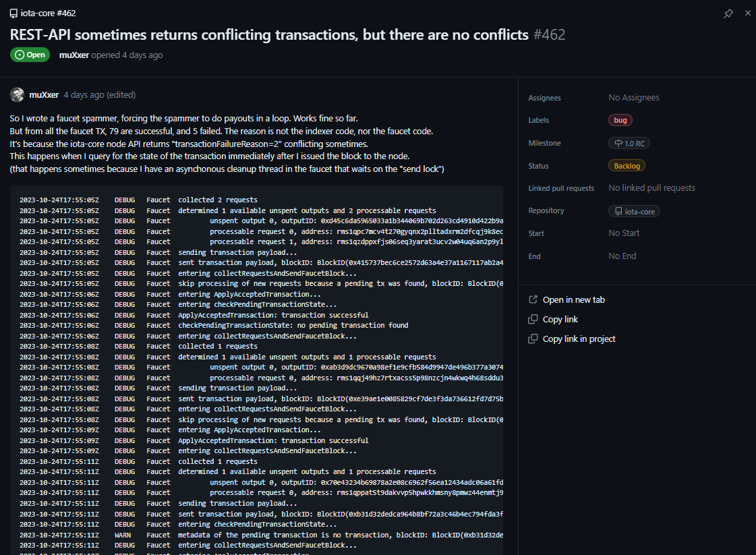This screenshot has width=756, height=555.
Task: Close the issue side panel
Action: [x=748, y=13]
